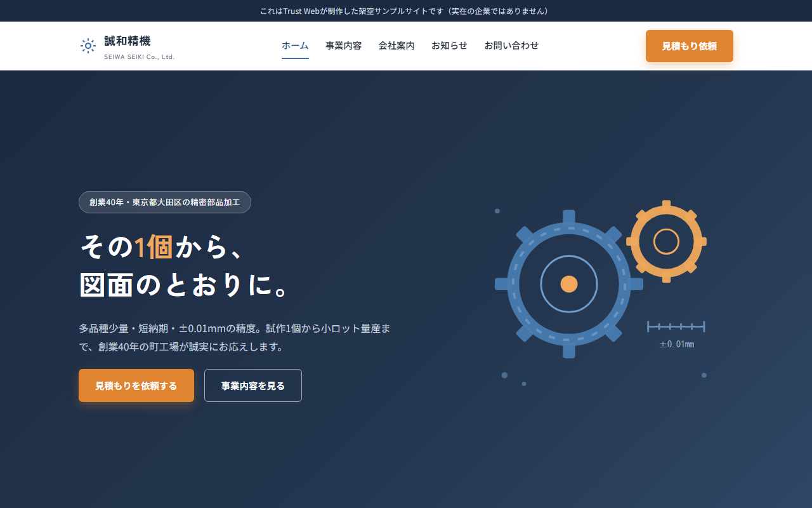
Task: Click the 創業40年・東京都大田区の精密部品加工 badge
Action: tap(165, 202)
